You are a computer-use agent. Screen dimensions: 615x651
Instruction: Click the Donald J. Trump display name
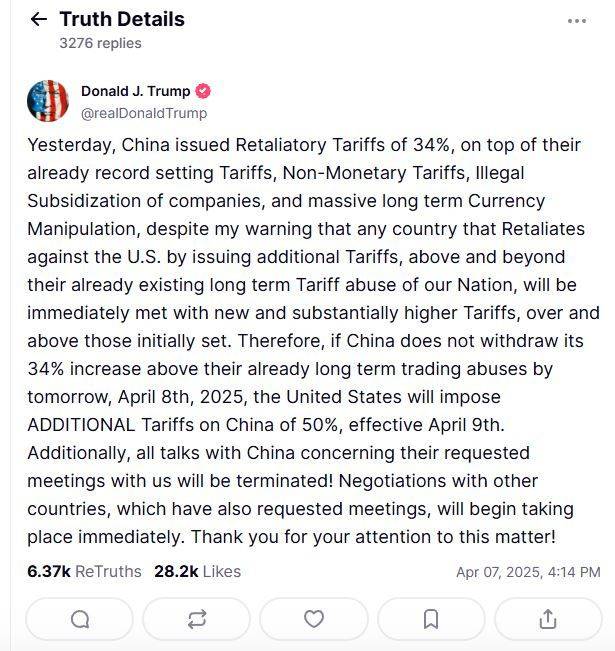click(x=135, y=91)
